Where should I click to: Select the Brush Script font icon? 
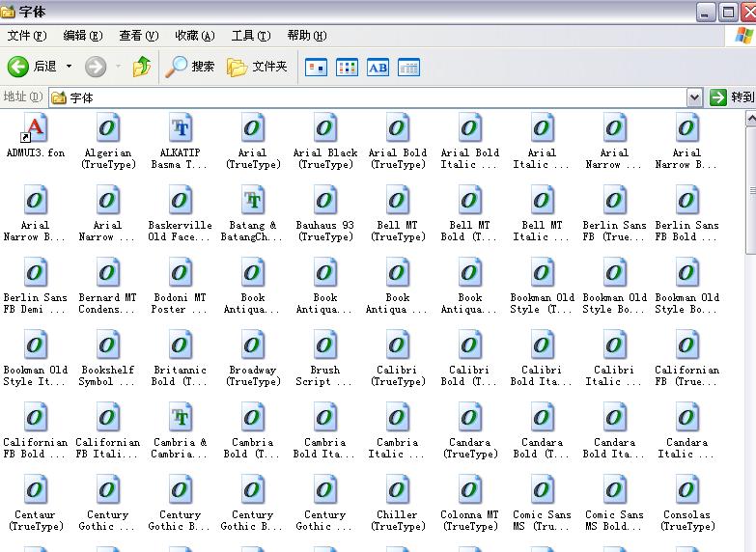point(325,345)
